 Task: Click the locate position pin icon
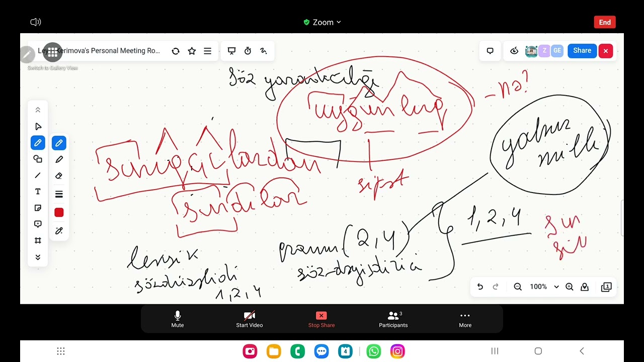point(585,287)
